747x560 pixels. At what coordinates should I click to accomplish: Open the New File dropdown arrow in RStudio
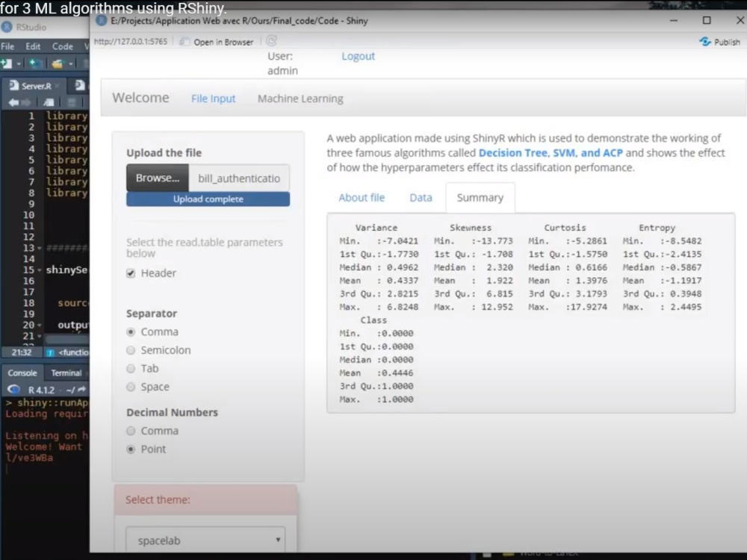click(19, 63)
